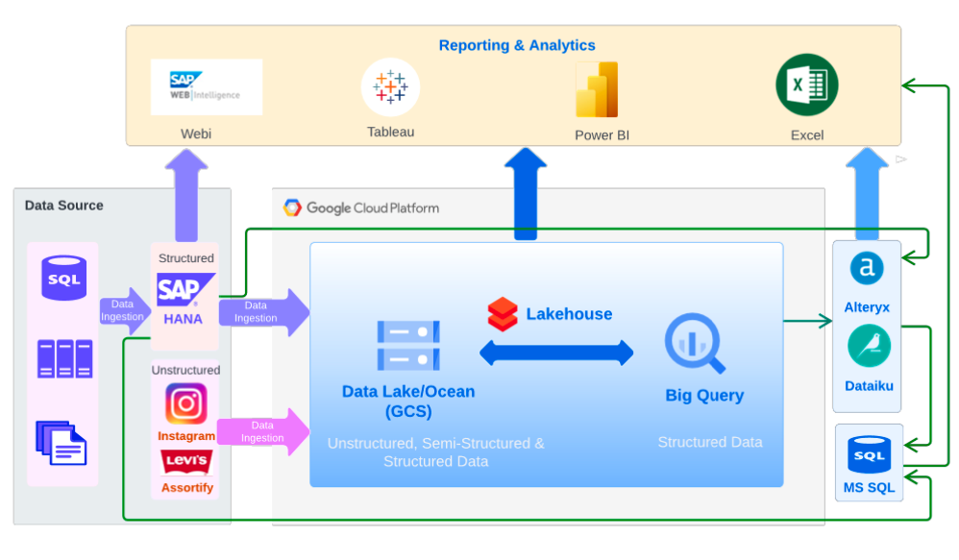Click the pink Data Ingestion arrow

[x=263, y=431]
